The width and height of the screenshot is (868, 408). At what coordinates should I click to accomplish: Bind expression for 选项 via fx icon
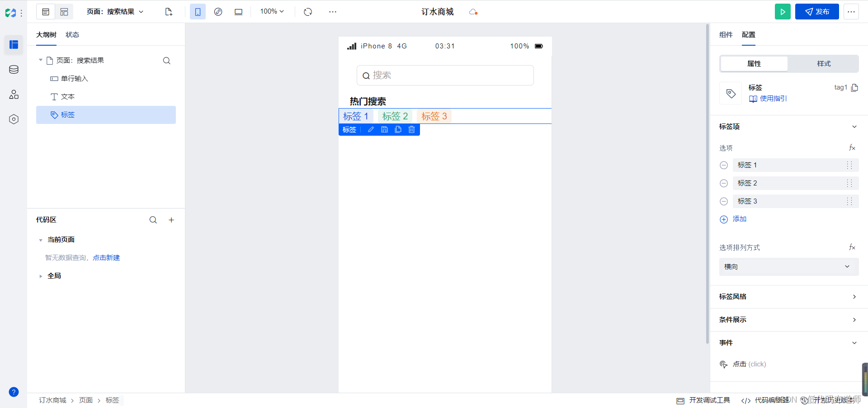click(852, 148)
